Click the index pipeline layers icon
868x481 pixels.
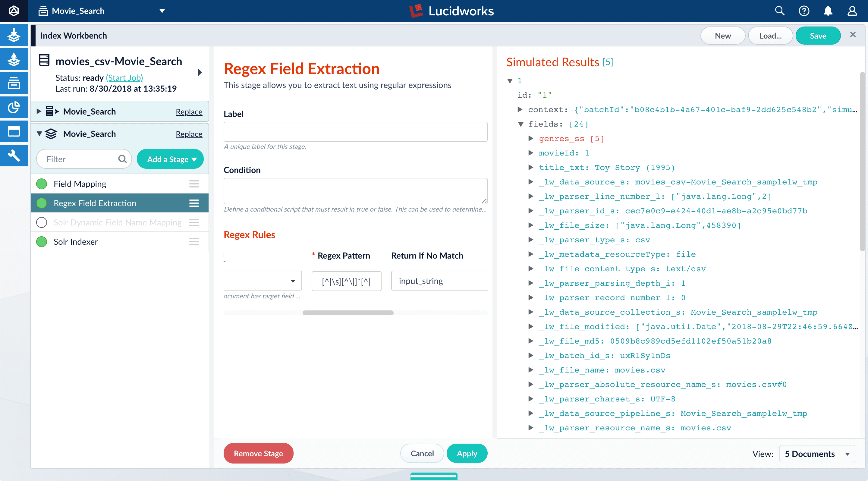[x=51, y=134]
